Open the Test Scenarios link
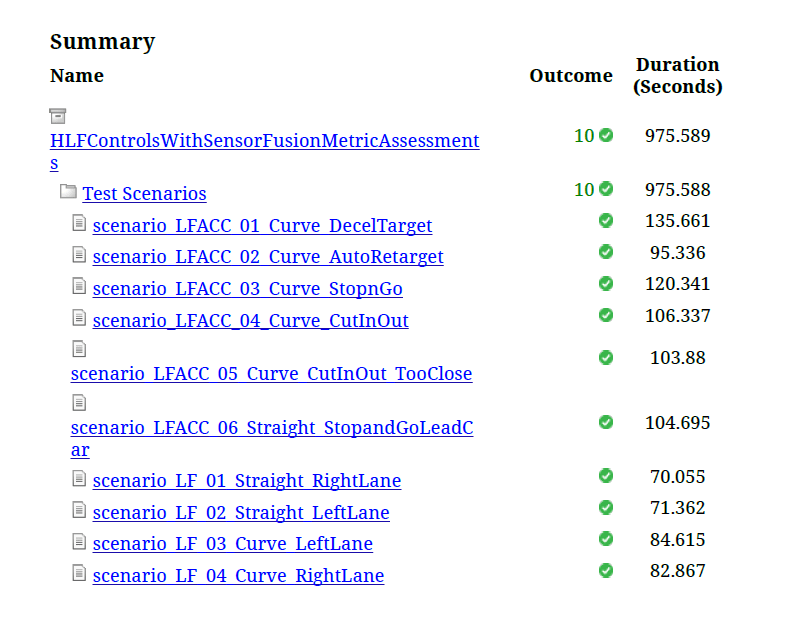The width and height of the screenshot is (801, 621). click(x=145, y=194)
